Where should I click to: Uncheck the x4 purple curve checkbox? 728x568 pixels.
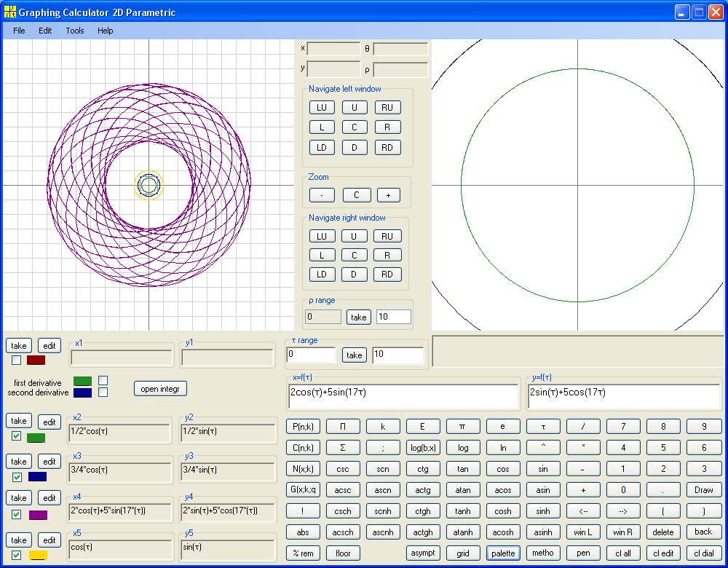[16, 515]
